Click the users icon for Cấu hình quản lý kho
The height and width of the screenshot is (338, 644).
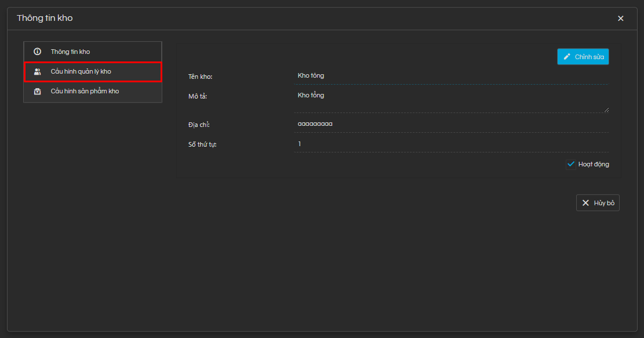pyautogui.click(x=38, y=72)
